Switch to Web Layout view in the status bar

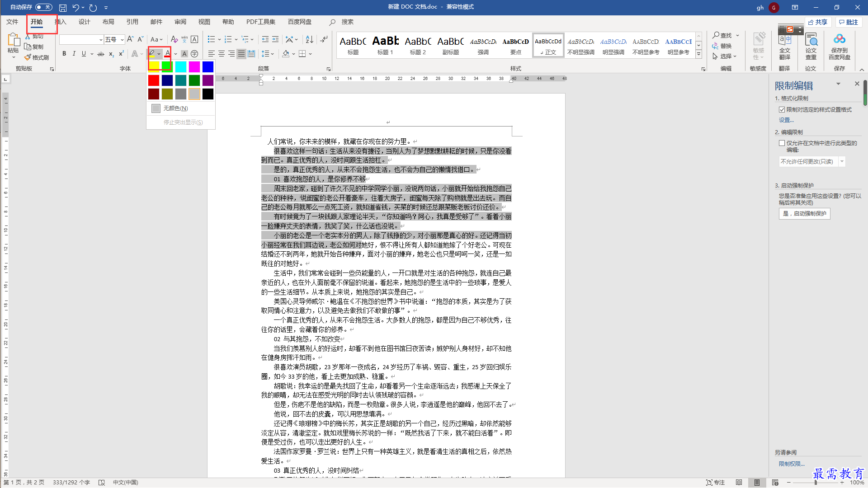(775, 483)
